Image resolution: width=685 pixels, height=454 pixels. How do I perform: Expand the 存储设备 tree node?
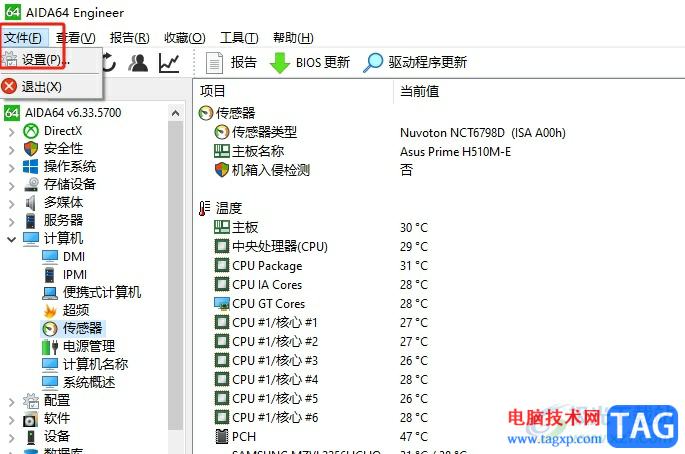point(12,185)
